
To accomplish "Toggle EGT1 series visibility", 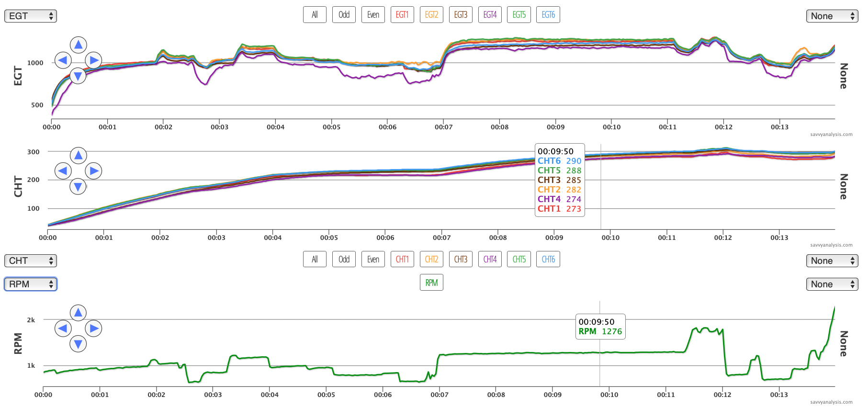I will [402, 15].
